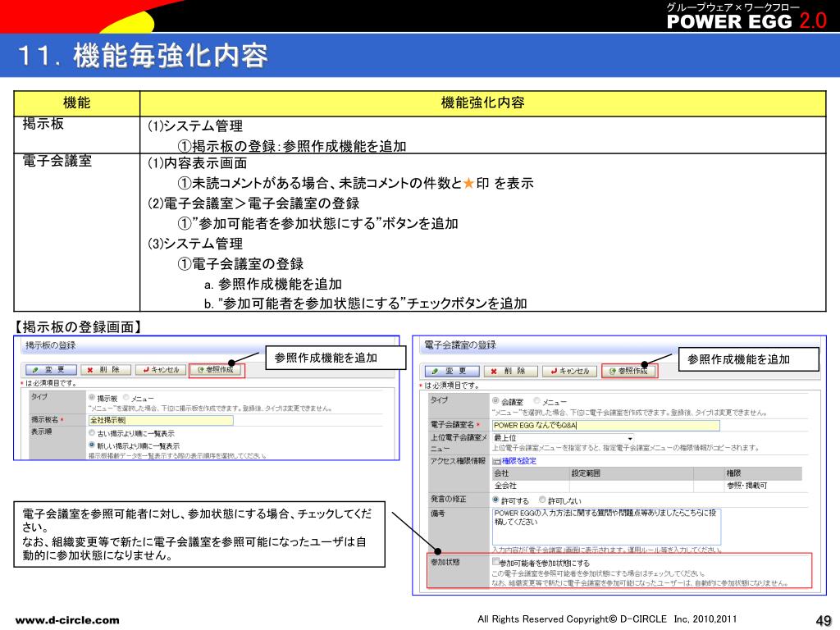Click www.d-circle.com footer text
This screenshot has height=630, width=840.
coord(67,620)
